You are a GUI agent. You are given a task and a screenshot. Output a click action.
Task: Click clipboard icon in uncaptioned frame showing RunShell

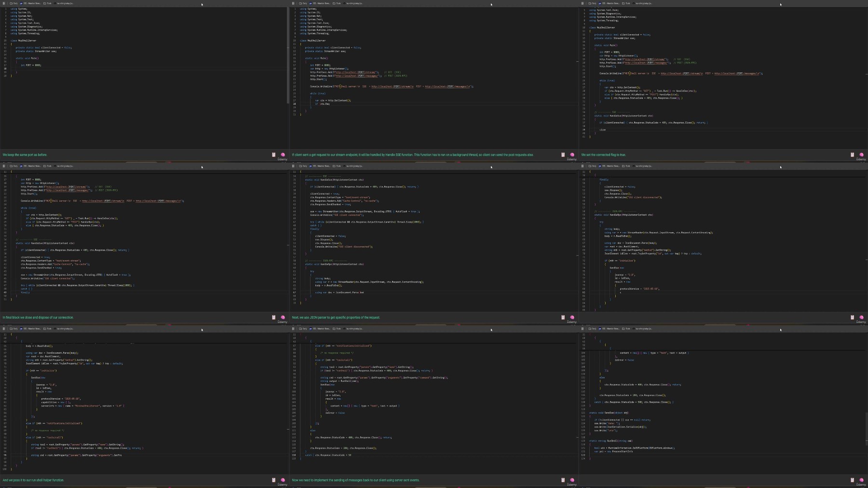[852, 480]
